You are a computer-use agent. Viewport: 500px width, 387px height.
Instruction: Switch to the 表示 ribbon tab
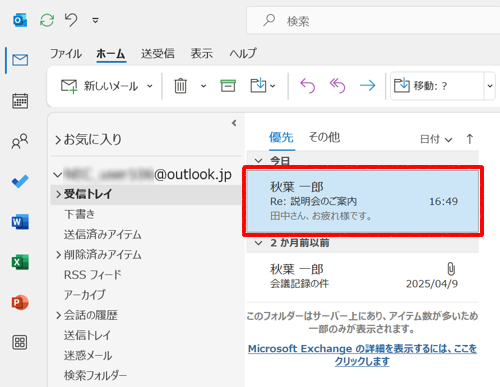(x=202, y=53)
